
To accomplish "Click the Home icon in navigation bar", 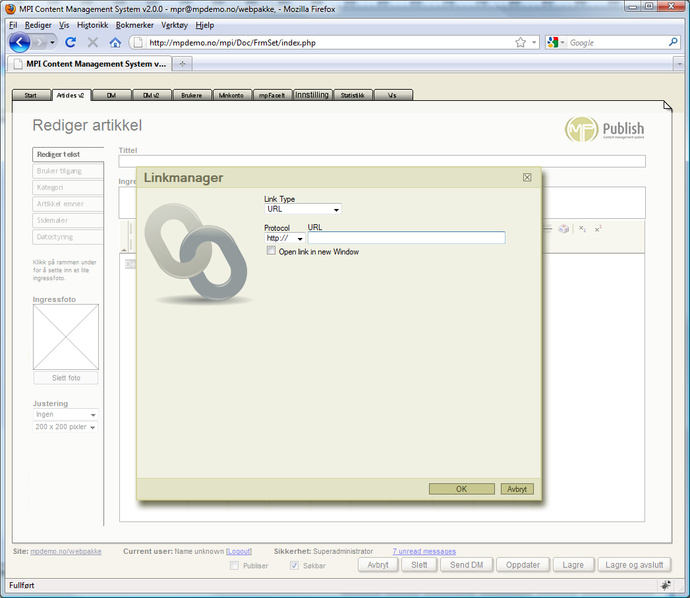I will 115,43.
